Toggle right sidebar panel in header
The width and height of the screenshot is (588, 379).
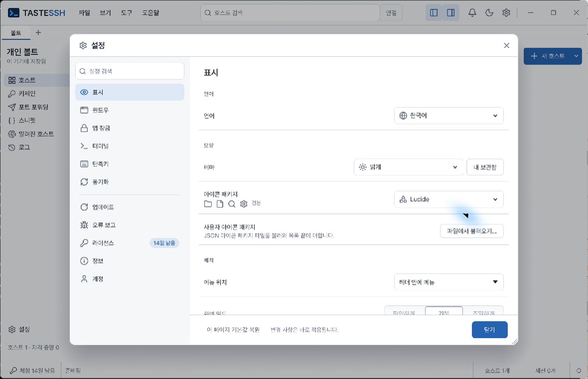451,13
